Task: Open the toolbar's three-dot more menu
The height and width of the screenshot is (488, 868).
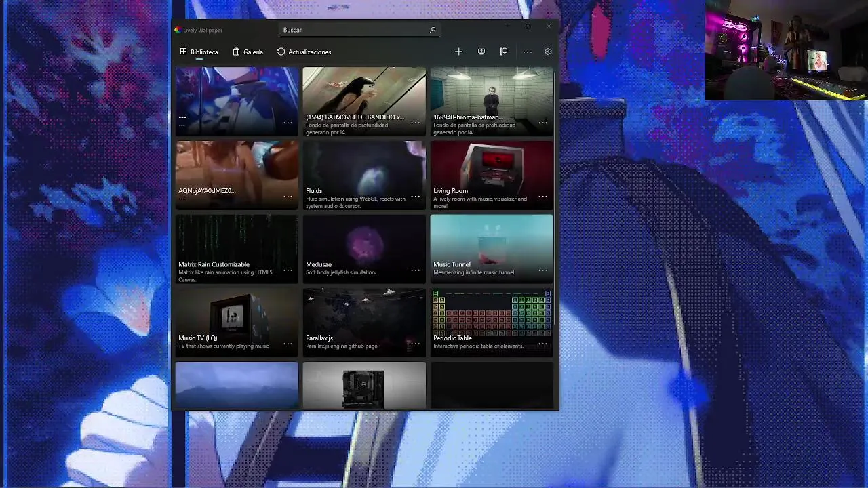Action: tap(527, 52)
